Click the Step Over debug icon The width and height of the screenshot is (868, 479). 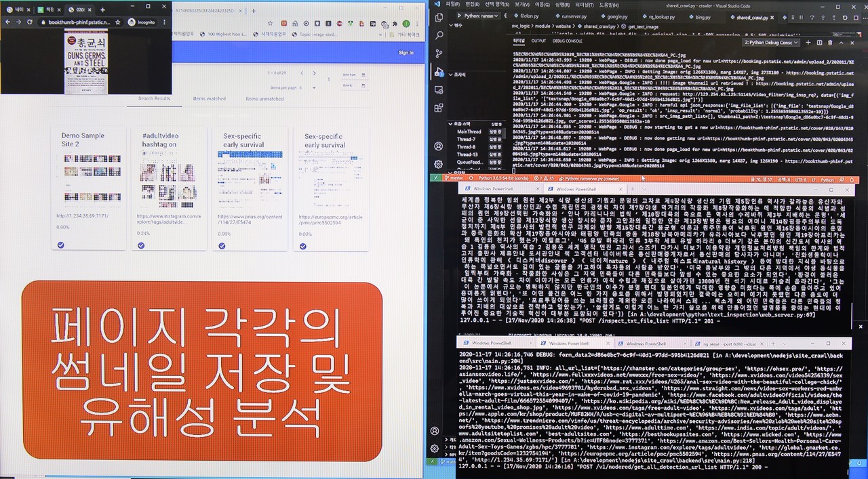coord(812,18)
